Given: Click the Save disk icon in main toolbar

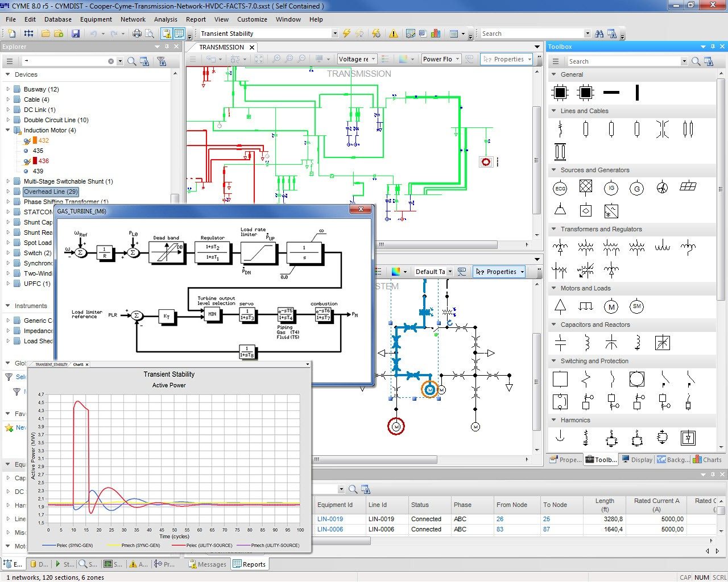Looking at the screenshot, I should (x=75, y=34).
